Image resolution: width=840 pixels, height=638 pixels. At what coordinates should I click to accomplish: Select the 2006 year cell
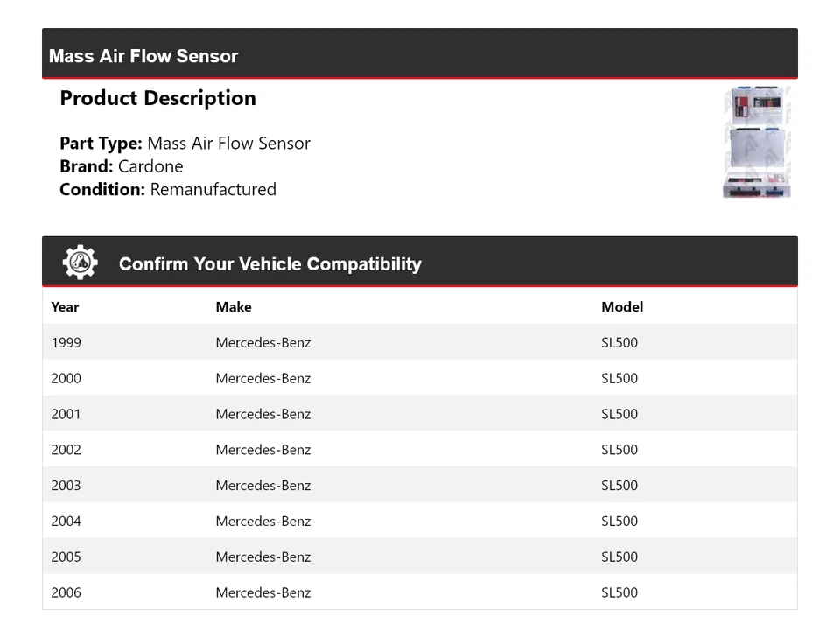point(66,592)
